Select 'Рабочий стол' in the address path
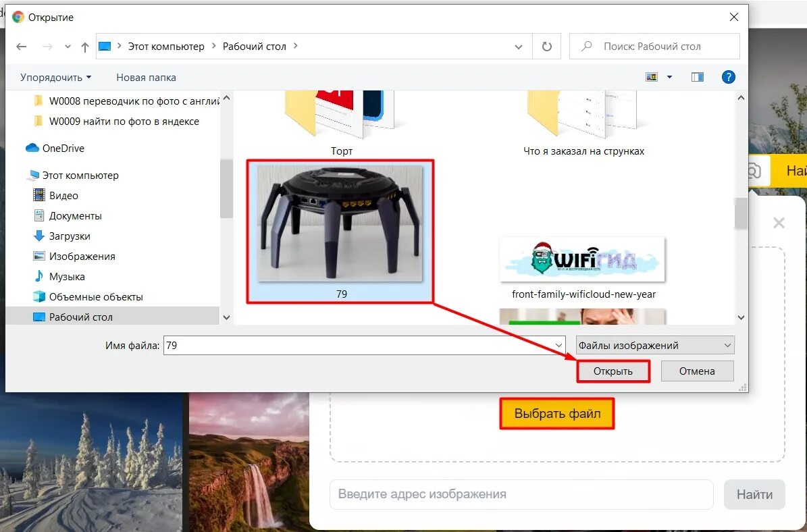Viewport: 807px width, 532px height. tap(254, 47)
